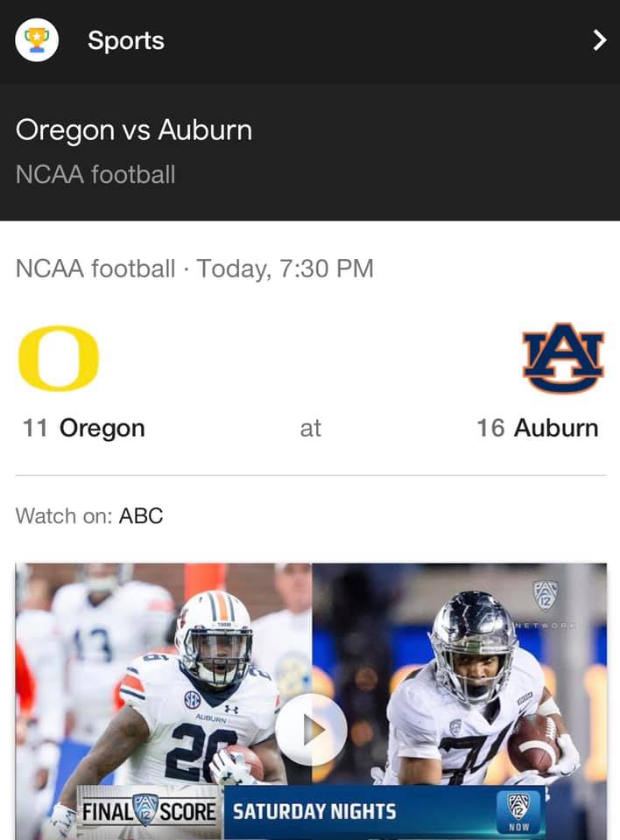Image resolution: width=620 pixels, height=840 pixels.
Task: Tap the Sports trophy icon
Action: point(37,40)
